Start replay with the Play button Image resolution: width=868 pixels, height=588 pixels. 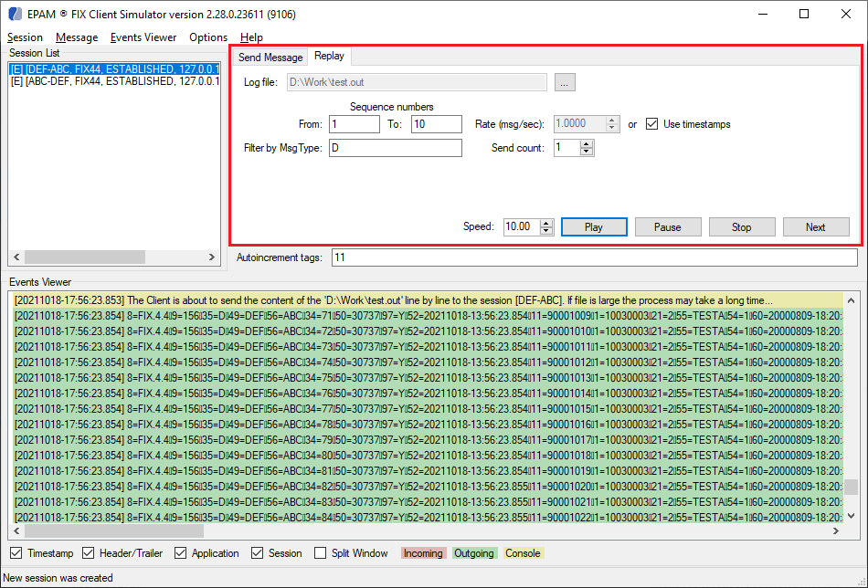594,226
